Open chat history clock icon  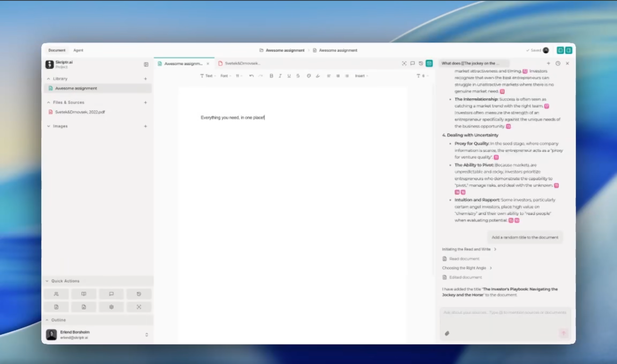(x=558, y=63)
